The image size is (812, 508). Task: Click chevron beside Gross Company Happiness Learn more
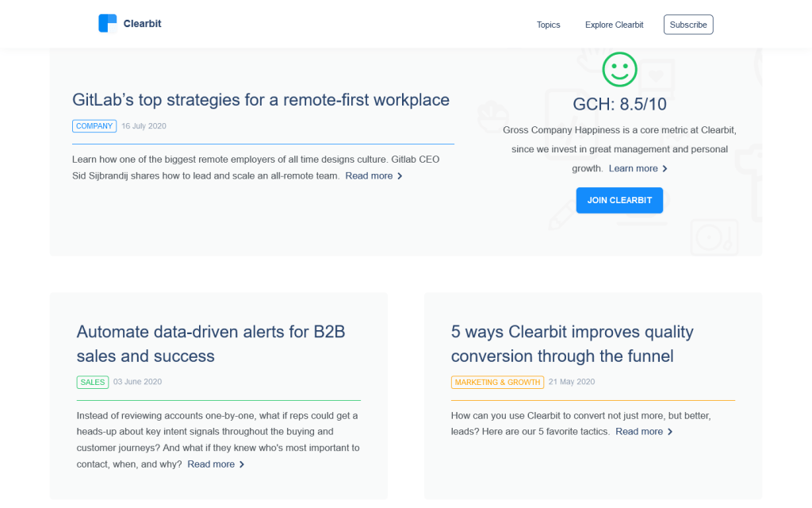click(x=665, y=169)
